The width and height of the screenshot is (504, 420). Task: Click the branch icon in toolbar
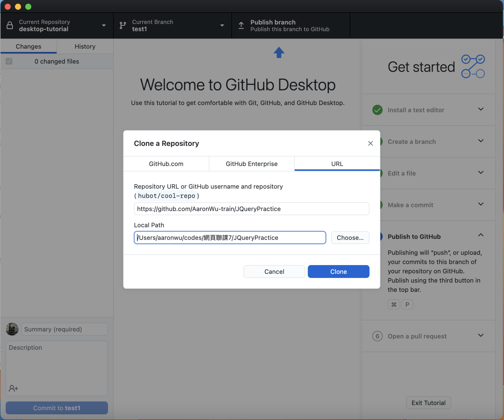123,26
